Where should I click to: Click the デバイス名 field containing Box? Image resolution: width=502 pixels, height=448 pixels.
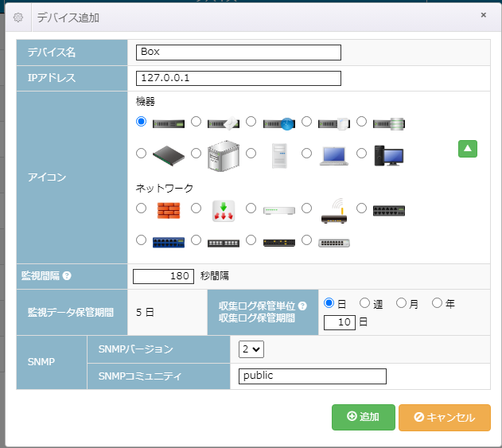(x=239, y=53)
